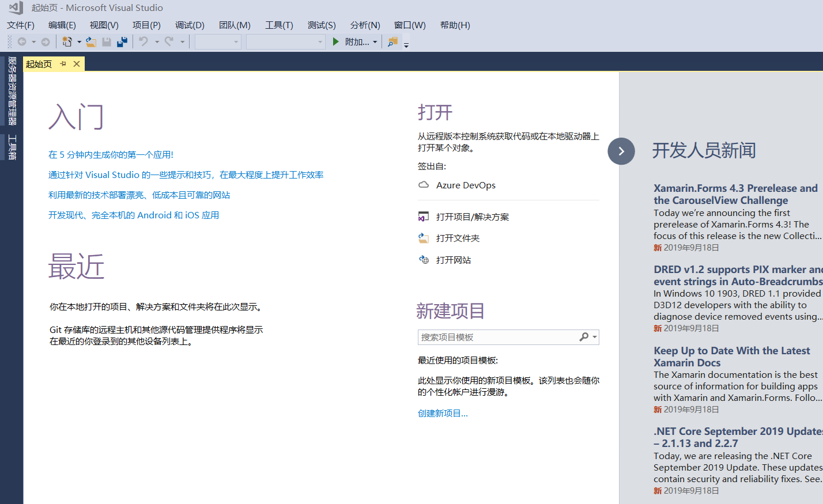Expand the New Project dropdown arrow

[79, 42]
